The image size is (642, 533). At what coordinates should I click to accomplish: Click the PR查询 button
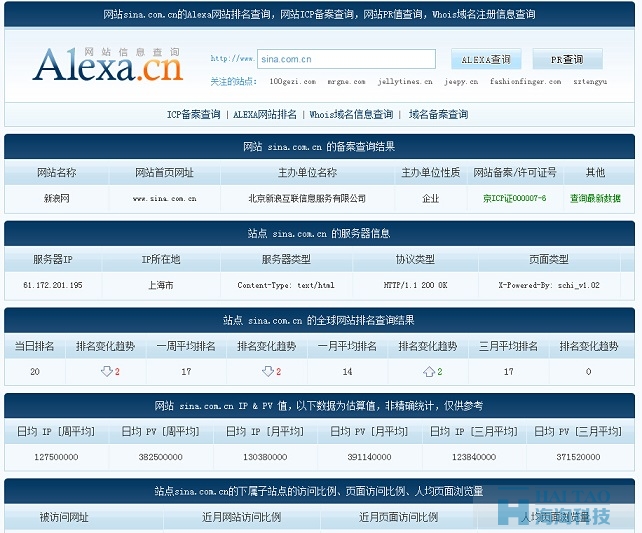point(567,59)
